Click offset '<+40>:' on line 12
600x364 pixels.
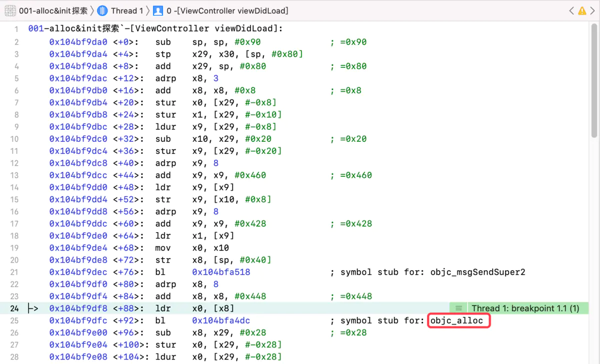[128, 163]
